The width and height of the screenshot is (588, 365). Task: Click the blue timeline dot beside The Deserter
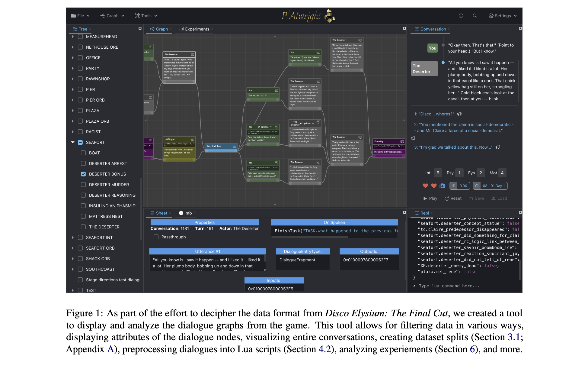pyautogui.click(x=443, y=63)
